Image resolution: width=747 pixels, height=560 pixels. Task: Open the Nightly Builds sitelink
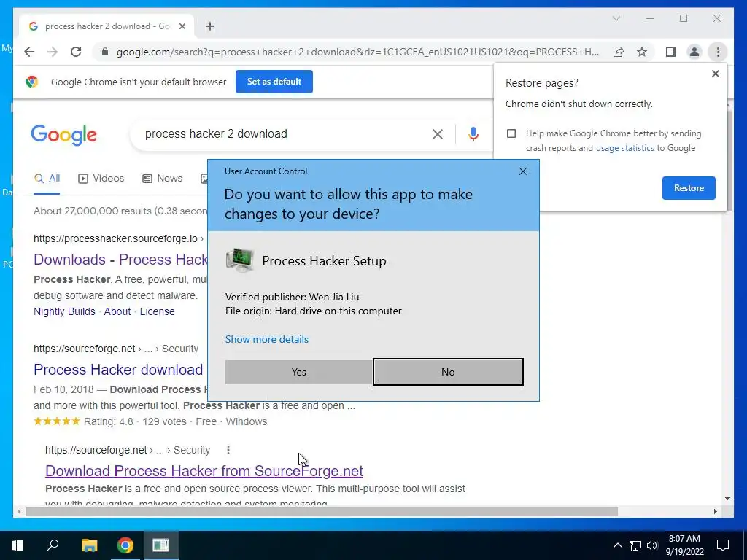click(x=64, y=311)
